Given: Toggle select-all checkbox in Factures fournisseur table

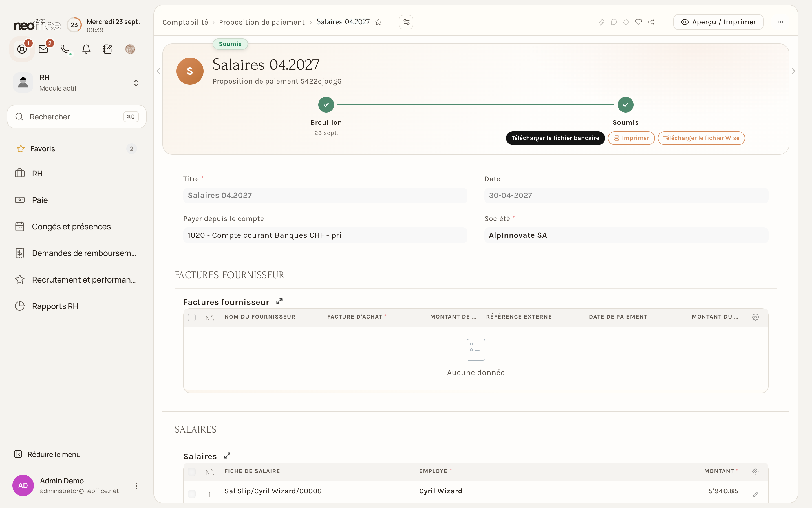Looking at the screenshot, I should pyautogui.click(x=192, y=317).
